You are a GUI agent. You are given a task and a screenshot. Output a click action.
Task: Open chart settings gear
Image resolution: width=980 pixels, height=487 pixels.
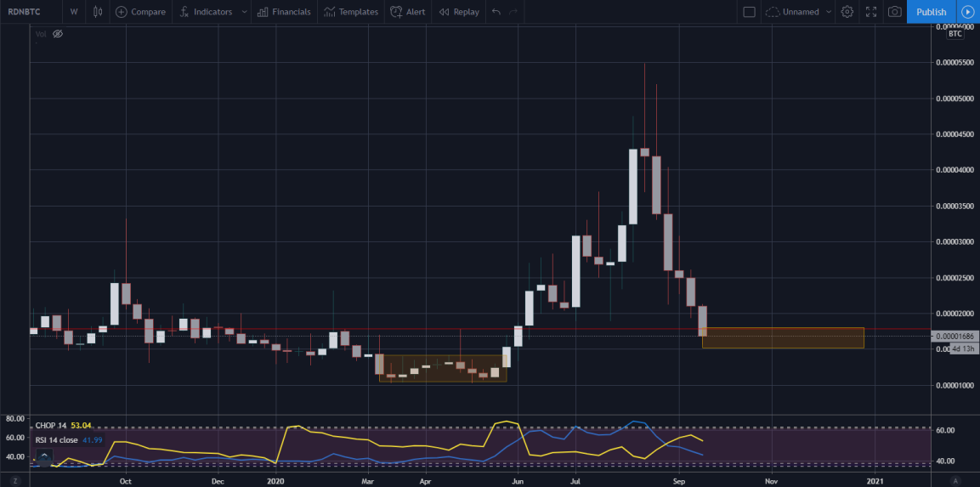pyautogui.click(x=847, y=12)
